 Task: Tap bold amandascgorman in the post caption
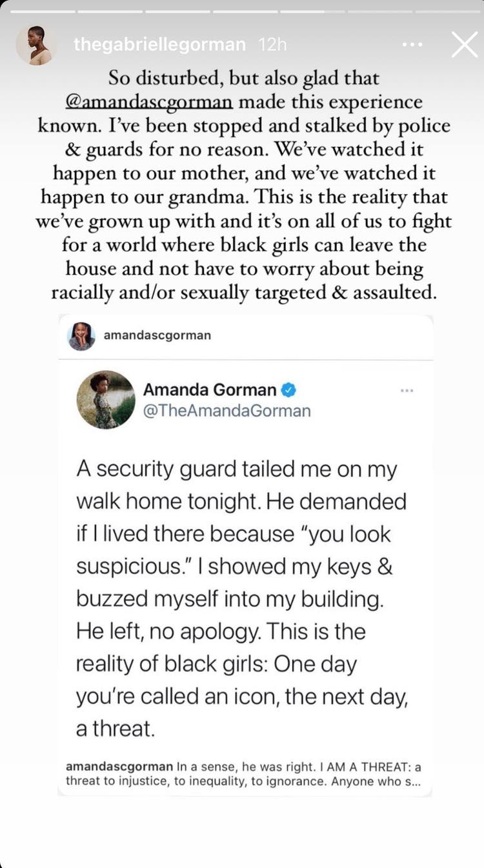pos(119,767)
